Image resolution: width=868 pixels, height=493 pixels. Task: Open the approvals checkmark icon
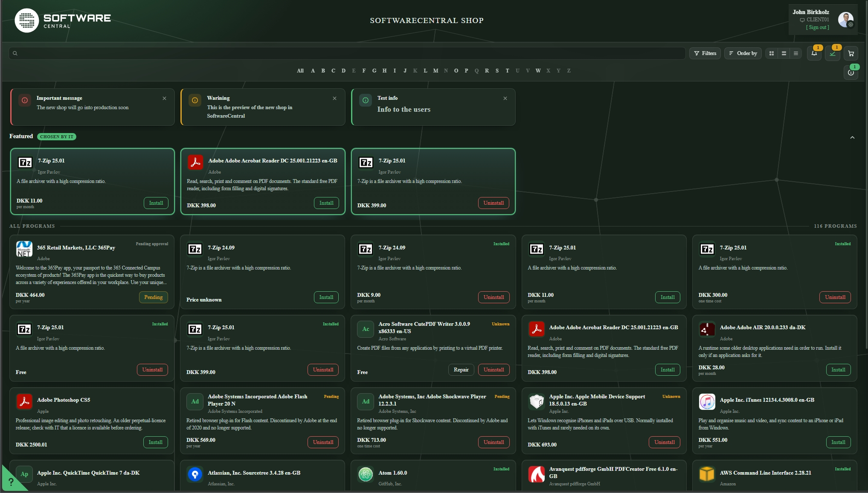(x=833, y=53)
